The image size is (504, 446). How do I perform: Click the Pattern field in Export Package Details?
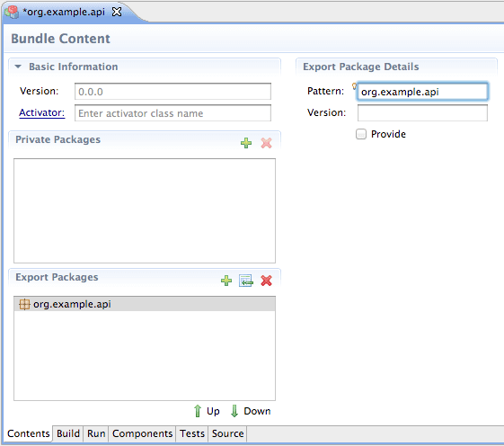(422, 92)
